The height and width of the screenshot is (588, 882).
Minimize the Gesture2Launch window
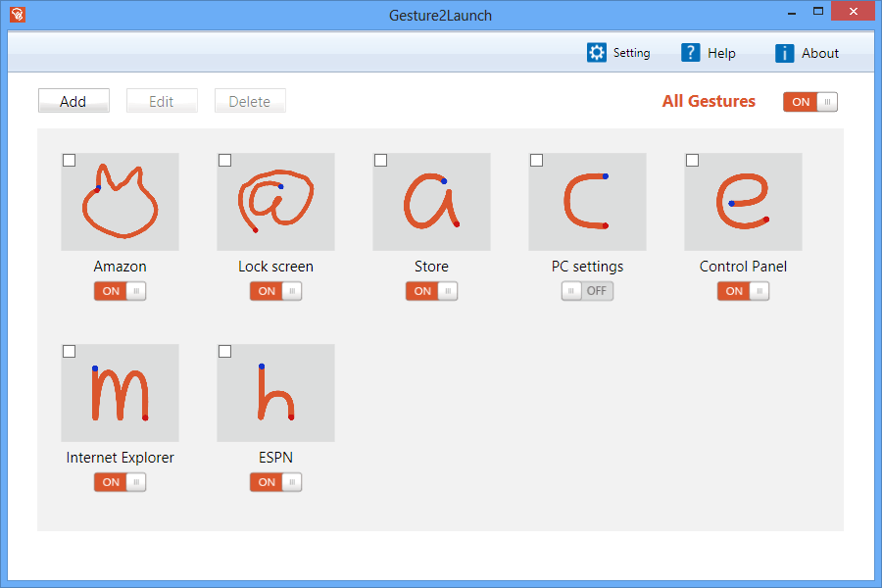[792, 12]
